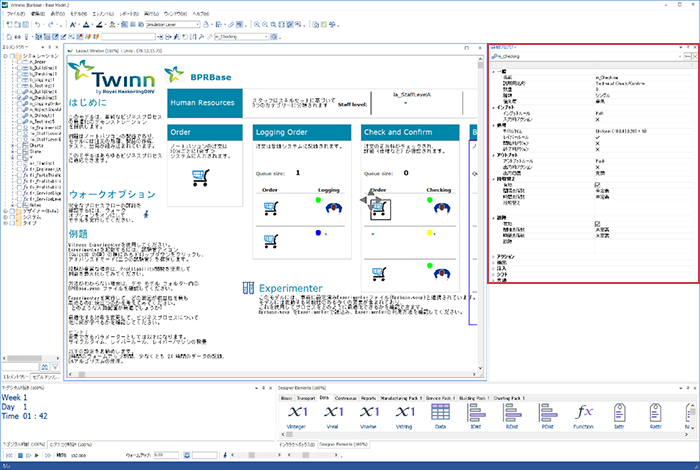Click the warmup period input field
The height and width of the screenshot is (470, 700).
coord(166,455)
